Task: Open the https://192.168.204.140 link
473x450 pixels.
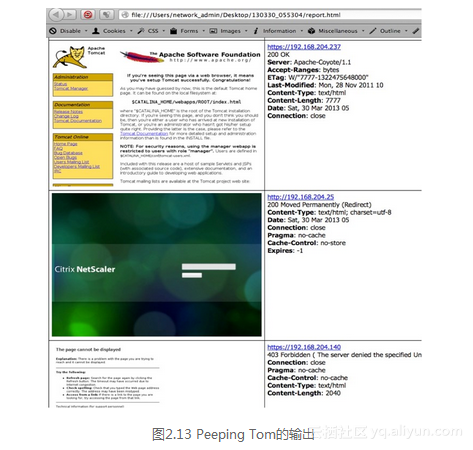Action: 304,347
